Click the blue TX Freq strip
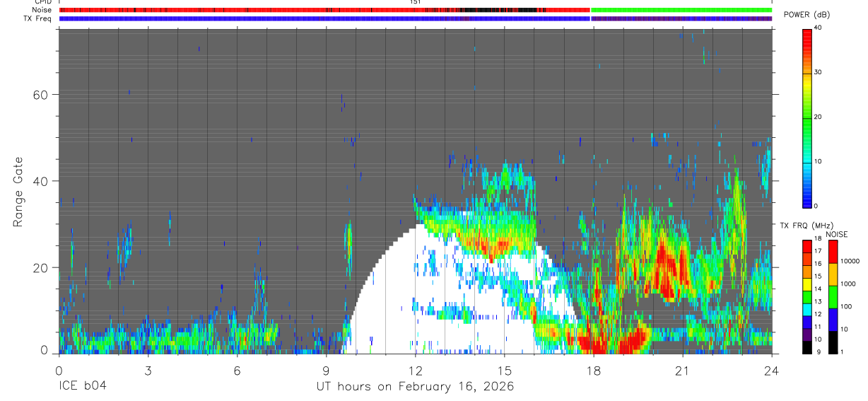 click(x=324, y=18)
